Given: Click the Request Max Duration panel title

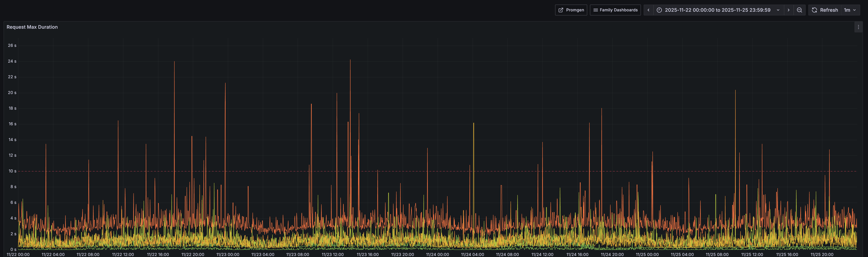Looking at the screenshot, I should [x=32, y=27].
